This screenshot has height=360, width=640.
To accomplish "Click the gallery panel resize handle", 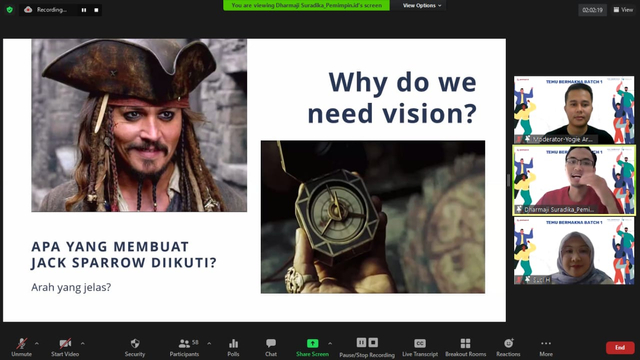I will point(509,180).
